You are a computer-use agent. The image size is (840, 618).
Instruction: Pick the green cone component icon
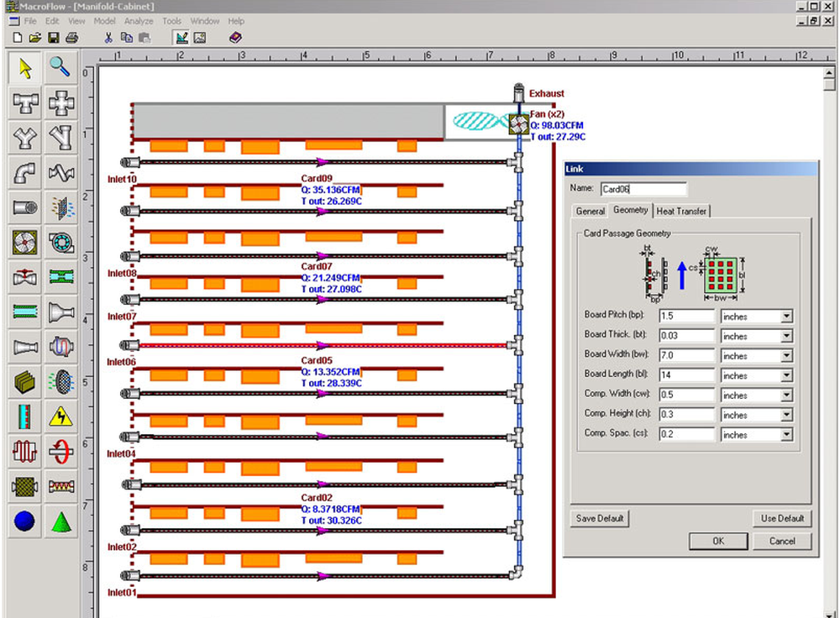[60, 521]
